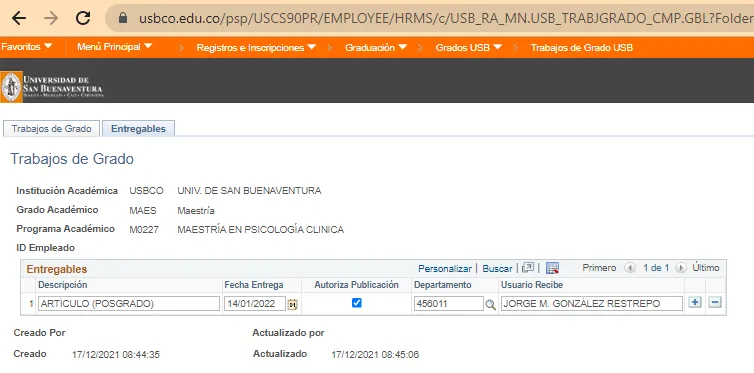Image resolution: width=754 pixels, height=373 pixels.
Task: Click the view-all popup icon in Entregables header
Action: (x=528, y=268)
